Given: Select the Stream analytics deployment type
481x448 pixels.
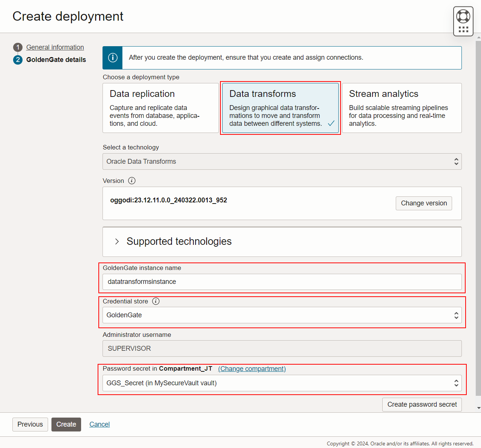Looking at the screenshot, I should click(402, 108).
